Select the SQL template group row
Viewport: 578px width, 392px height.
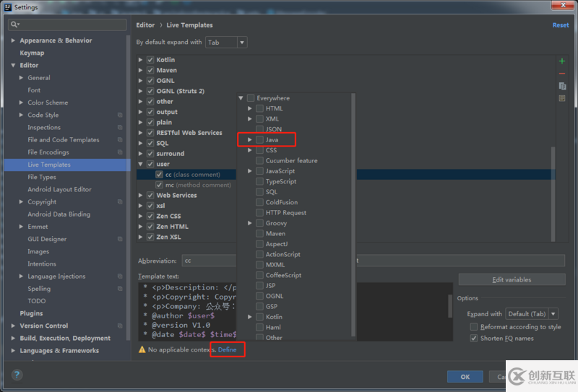[162, 143]
